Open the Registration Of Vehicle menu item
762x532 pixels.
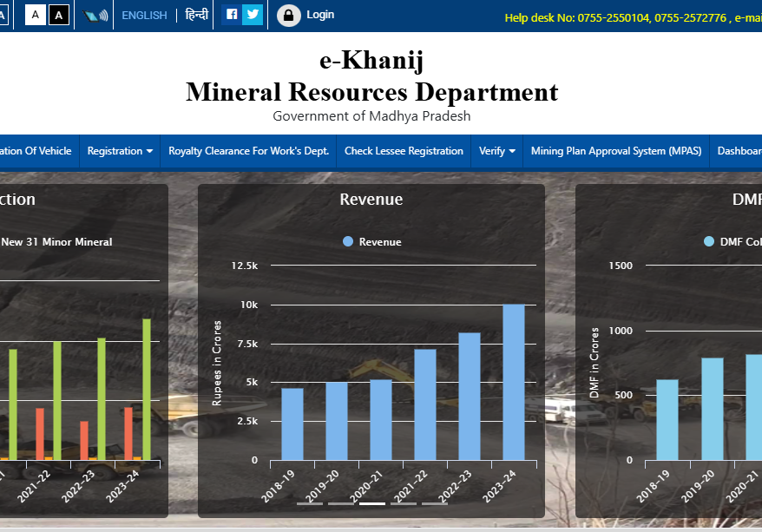(39, 151)
